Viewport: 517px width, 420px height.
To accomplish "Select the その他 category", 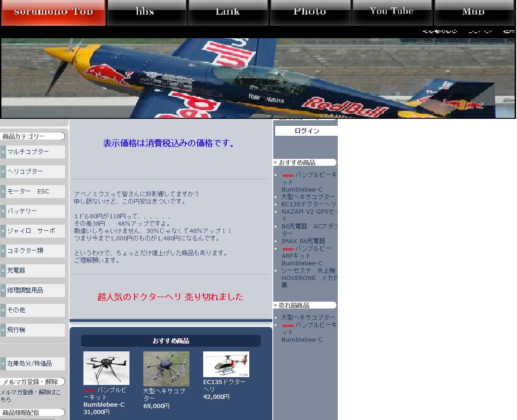I will click(x=33, y=310).
